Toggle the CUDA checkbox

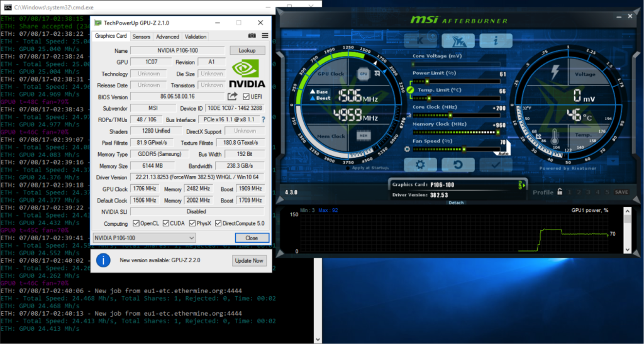pos(165,223)
